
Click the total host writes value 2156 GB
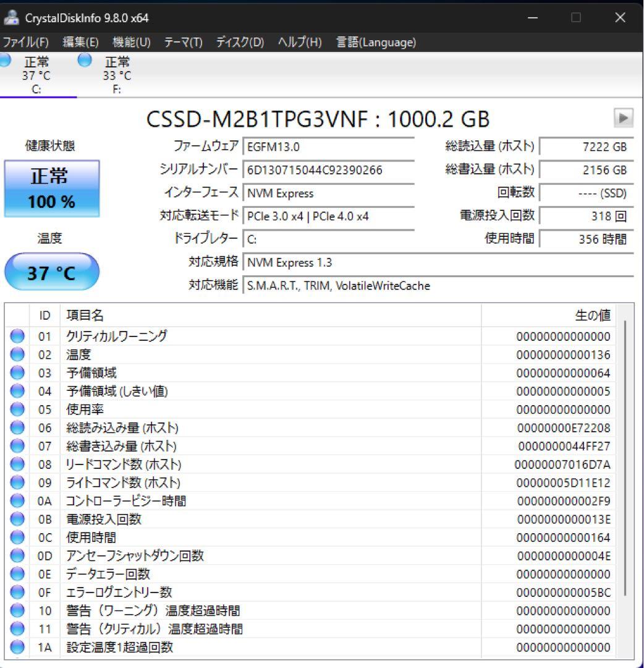click(587, 170)
